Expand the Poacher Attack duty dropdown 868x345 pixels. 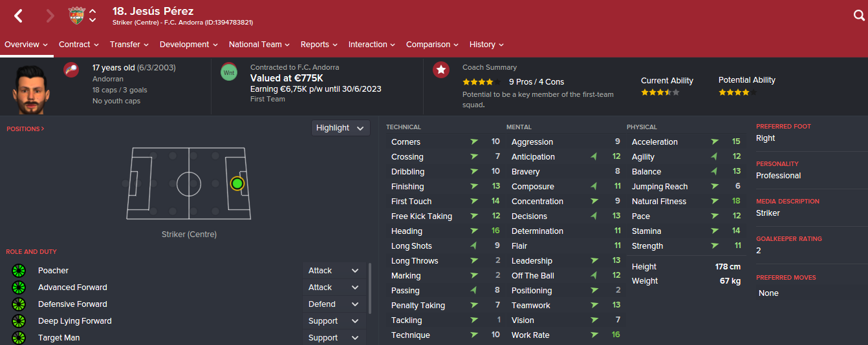pyautogui.click(x=334, y=271)
